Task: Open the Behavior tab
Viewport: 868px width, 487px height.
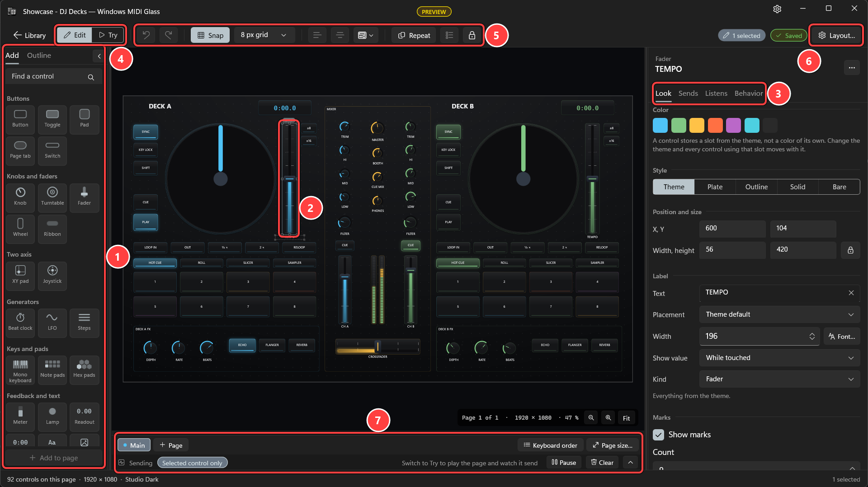Action: (x=749, y=94)
